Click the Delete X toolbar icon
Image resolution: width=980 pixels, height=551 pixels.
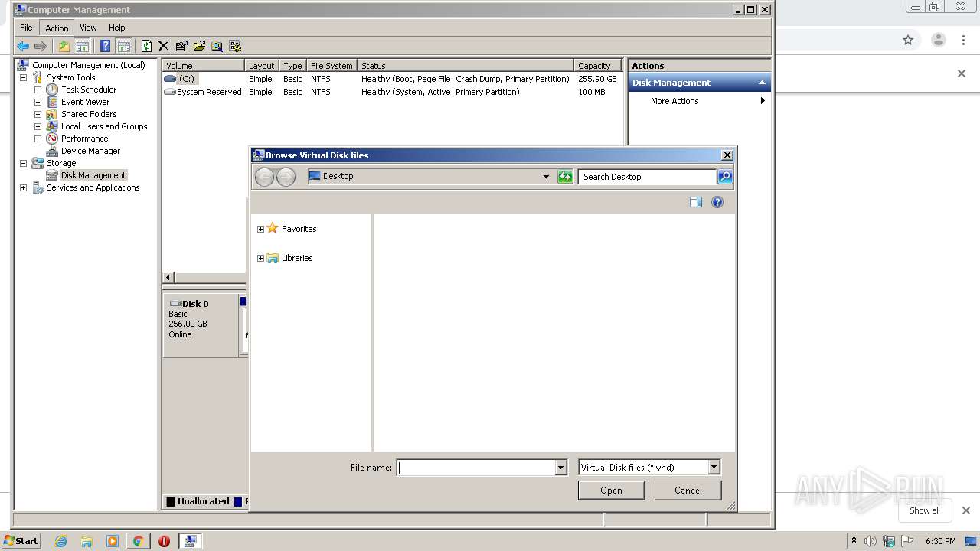[x=163, y=46]
